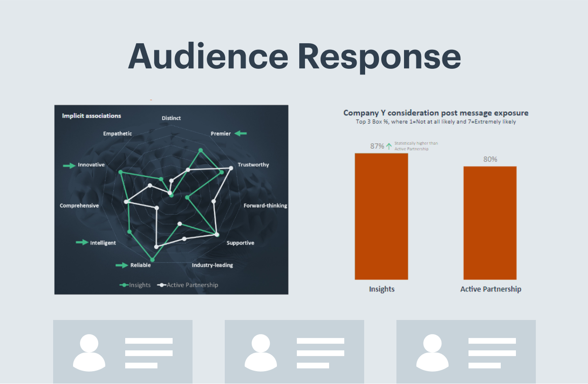
Task: Select the "Industry-leading" radar axis label
Action: pos(212,265)
